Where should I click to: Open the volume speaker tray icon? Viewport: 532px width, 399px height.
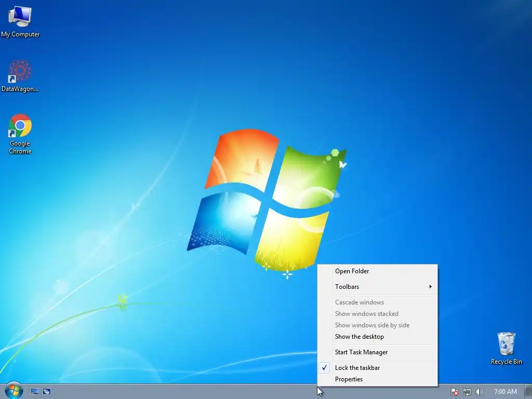click(479, 392)
